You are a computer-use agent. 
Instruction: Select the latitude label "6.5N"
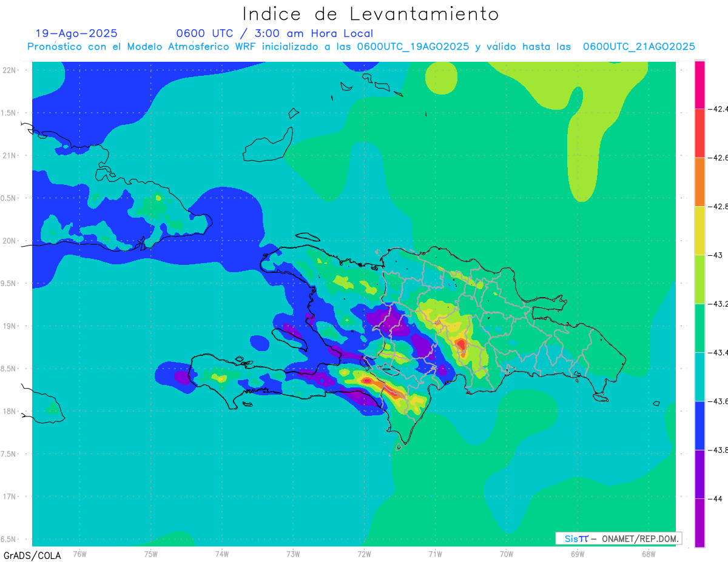9,539
